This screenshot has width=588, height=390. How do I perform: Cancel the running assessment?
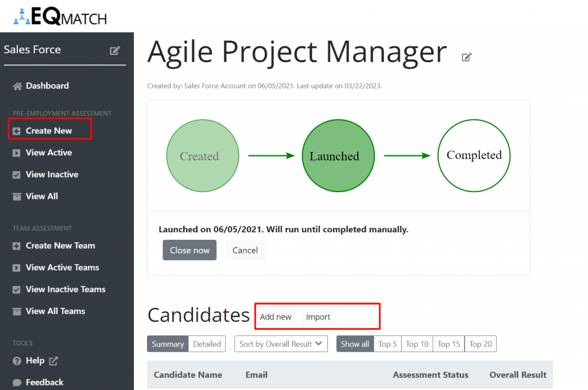click(245, 250)
